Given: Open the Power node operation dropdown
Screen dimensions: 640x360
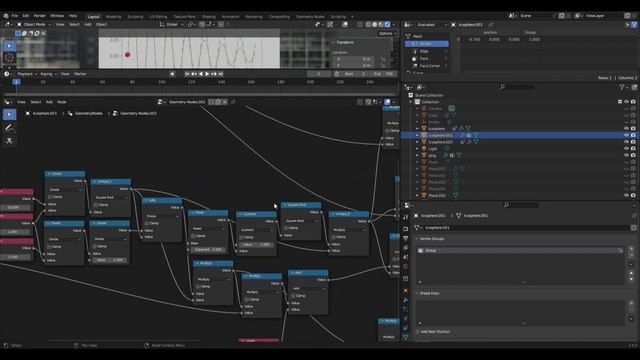Looking at the screenshot, I should pos(209,229).
